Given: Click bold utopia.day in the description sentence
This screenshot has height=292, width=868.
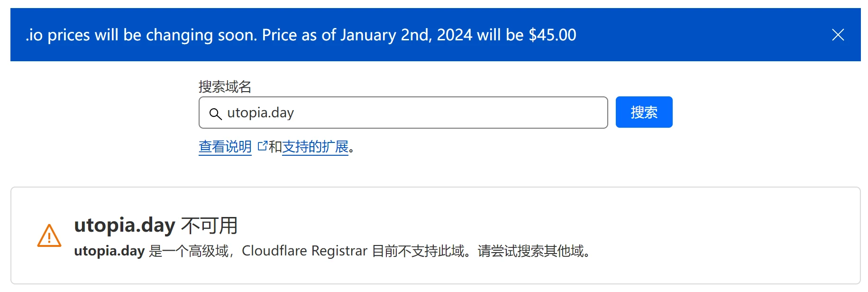Looking at the screenshot, I should [x=109, y=251].
